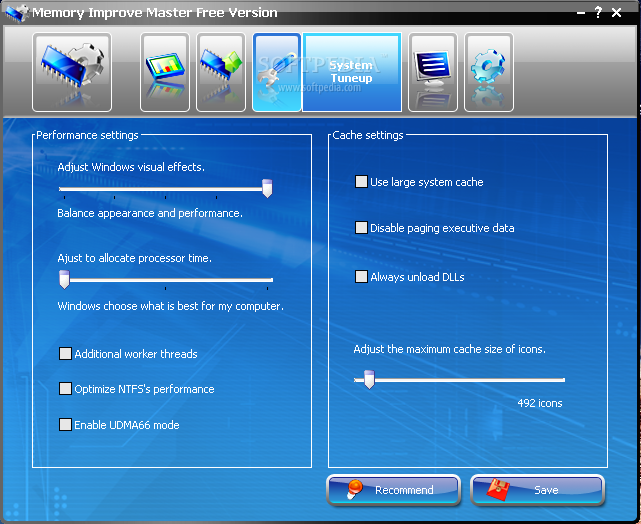The image size is (641, 524).
Task: Click 'Balance appearance and performance.' text
Action: point(150,213)
